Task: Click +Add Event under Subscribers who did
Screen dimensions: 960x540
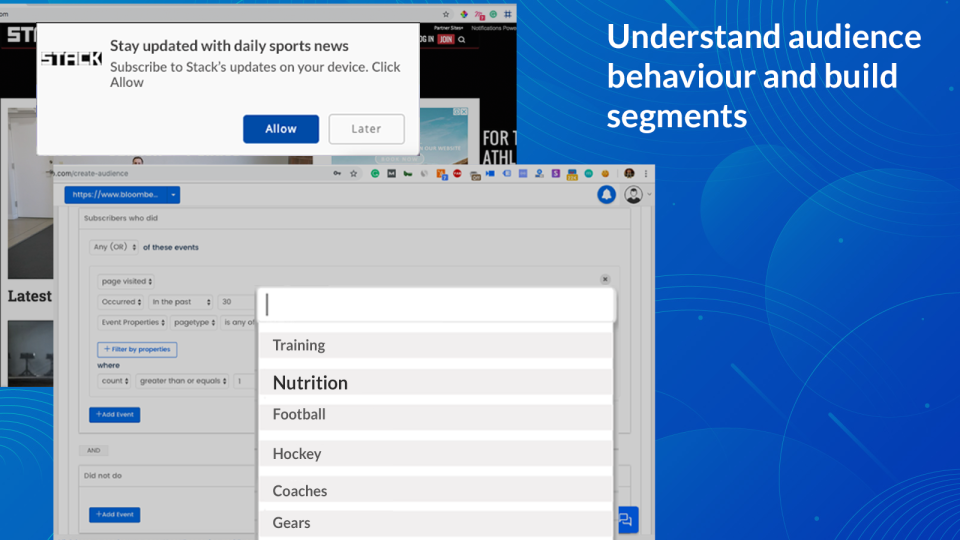Action: 114,414
